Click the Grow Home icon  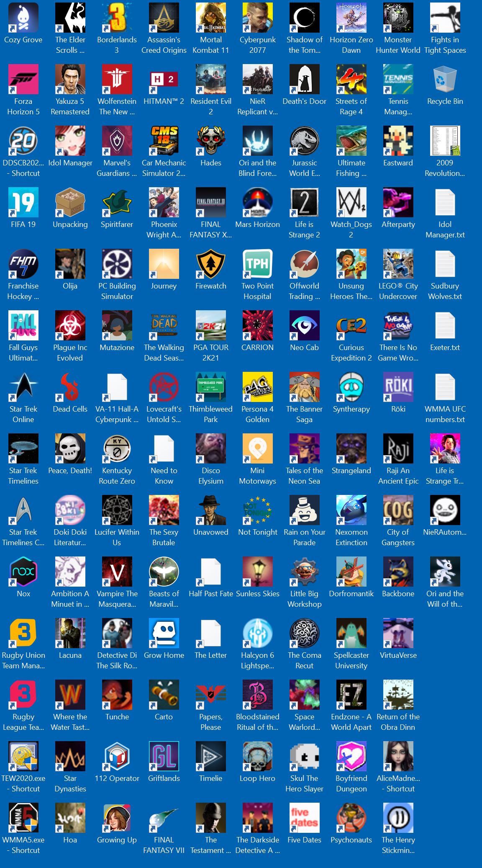pyautogui.click(x=164, y=633)
